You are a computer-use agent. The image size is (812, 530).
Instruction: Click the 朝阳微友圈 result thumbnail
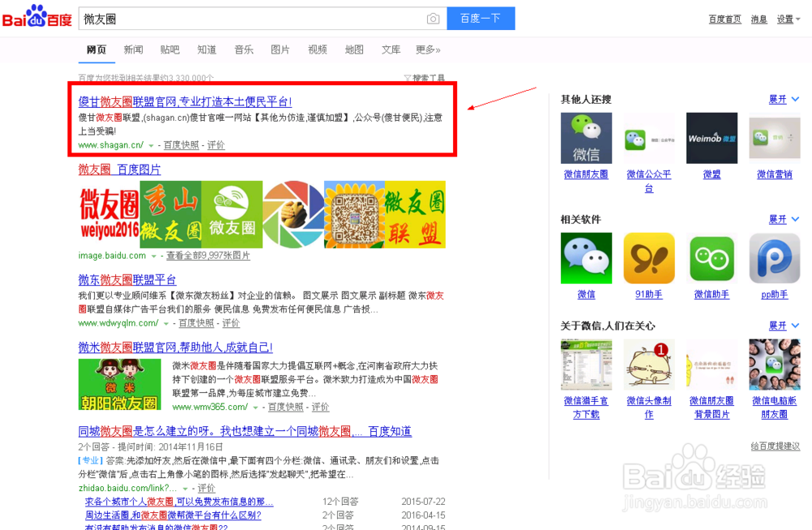coord(119,385)
